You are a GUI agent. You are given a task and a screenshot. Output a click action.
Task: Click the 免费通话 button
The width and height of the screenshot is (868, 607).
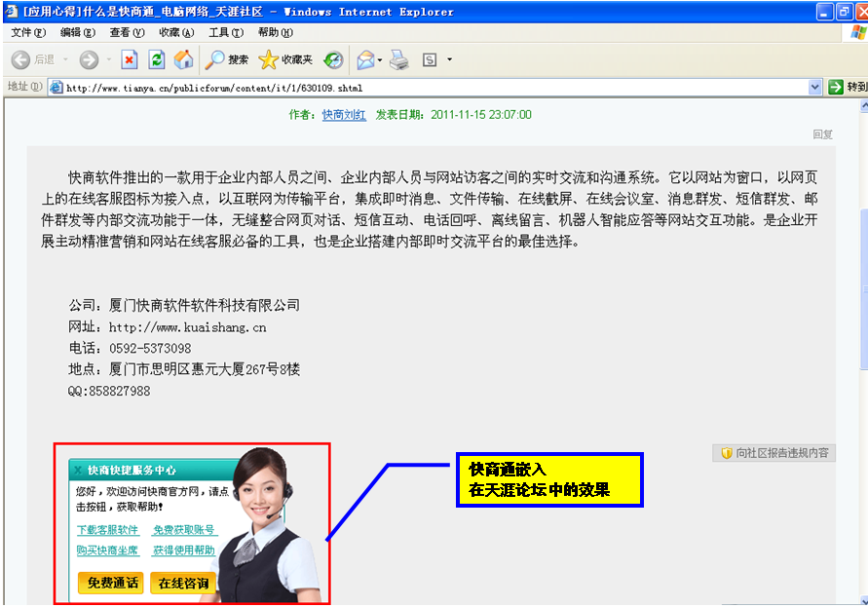(x=110, y=583)
